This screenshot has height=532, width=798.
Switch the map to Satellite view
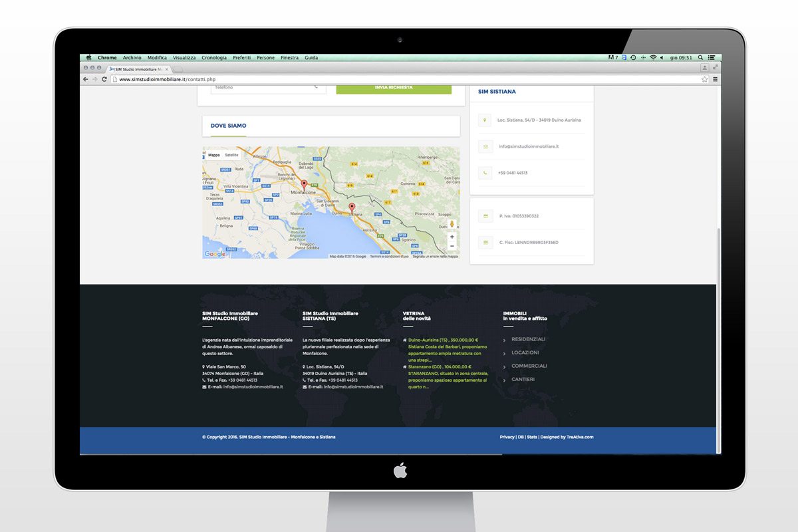point(231,155)
